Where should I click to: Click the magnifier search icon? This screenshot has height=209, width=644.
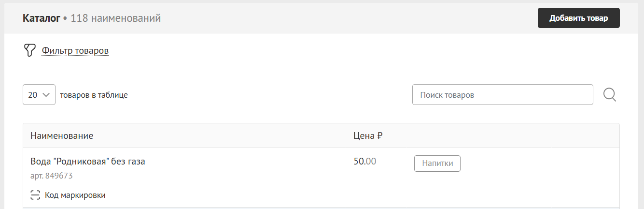pos(610,95)
